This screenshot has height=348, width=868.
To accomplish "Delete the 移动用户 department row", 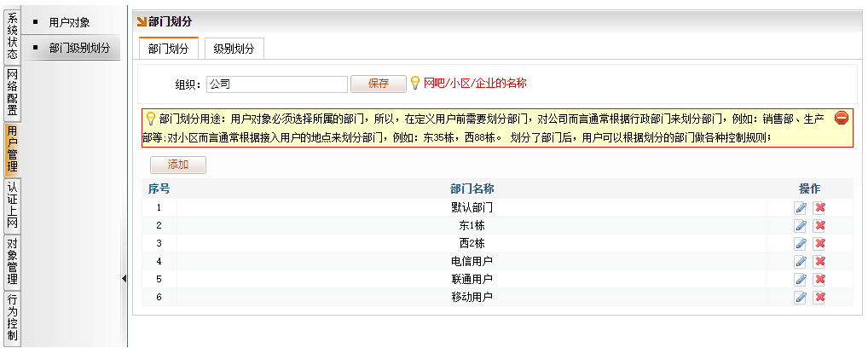I will 820,297.
